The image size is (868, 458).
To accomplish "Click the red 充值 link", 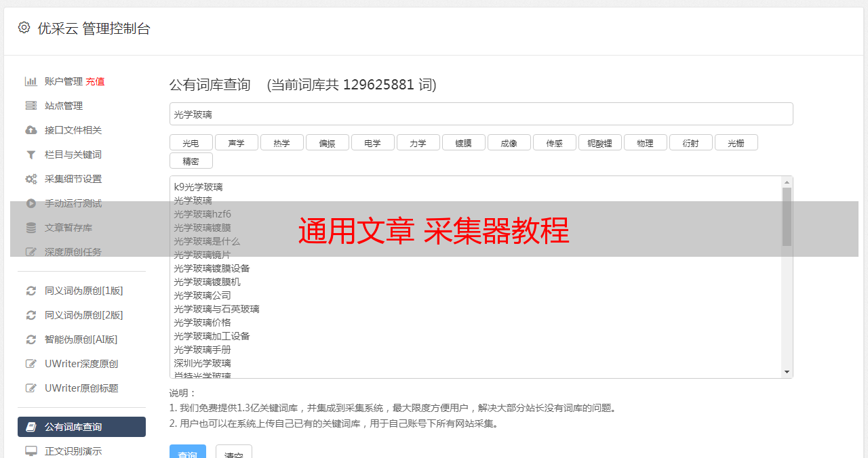I will [x=95, y=81].
